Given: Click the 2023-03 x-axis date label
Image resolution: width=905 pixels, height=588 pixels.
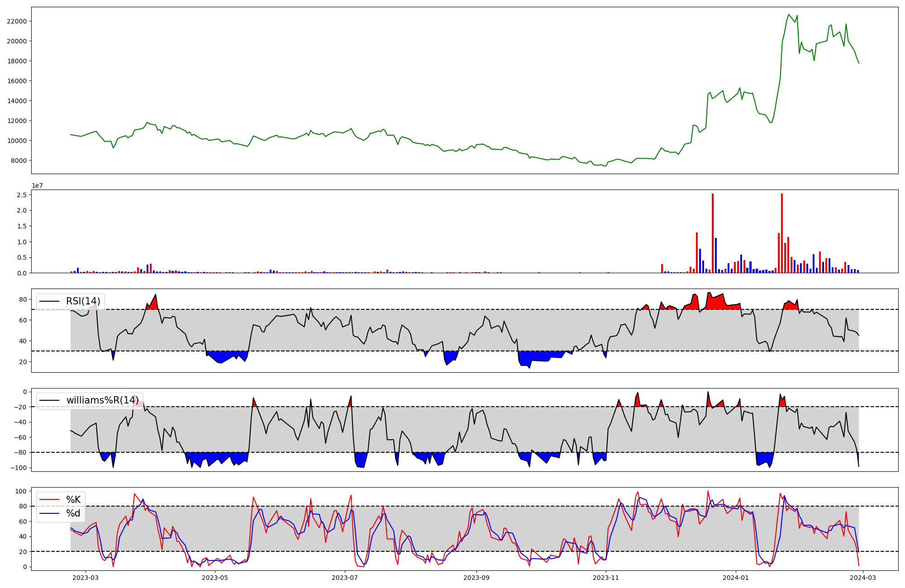Looking at the screenshot, I should [x=86, y=578].
